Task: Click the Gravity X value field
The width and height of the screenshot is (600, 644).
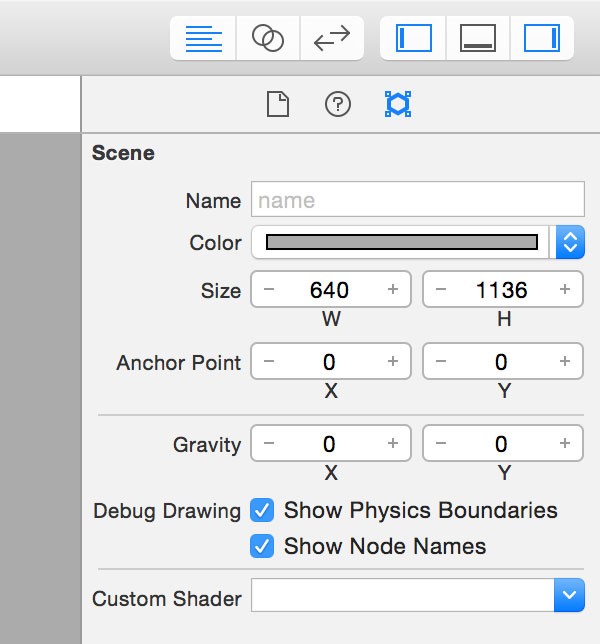Action: click(331, 443)
